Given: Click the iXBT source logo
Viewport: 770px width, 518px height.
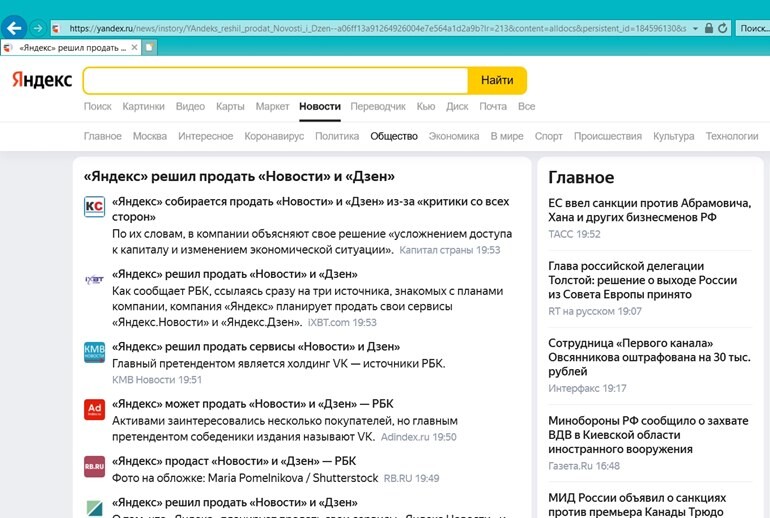Looking at the screenshot, I should pos(94,280).
